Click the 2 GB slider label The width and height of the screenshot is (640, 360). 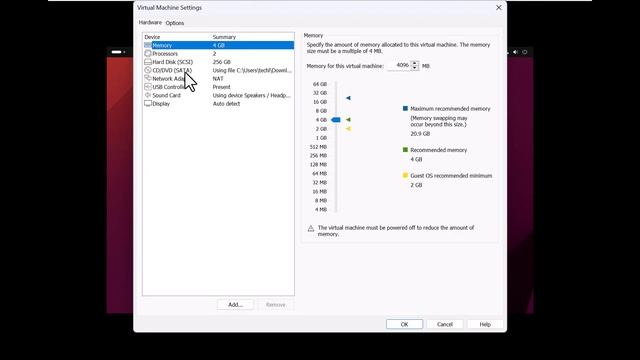tap(321, 129)
